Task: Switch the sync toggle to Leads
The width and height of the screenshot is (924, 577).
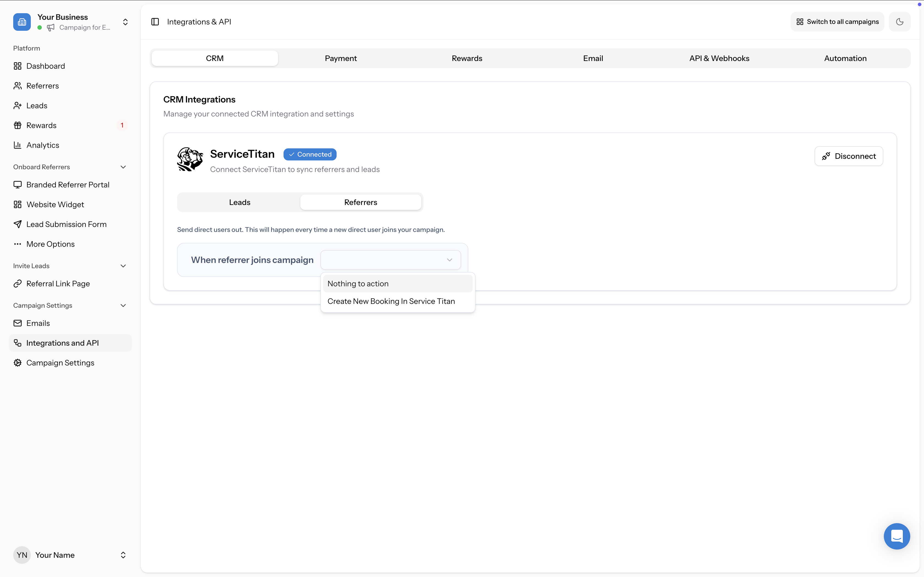Action: click(x=240, y=202)
